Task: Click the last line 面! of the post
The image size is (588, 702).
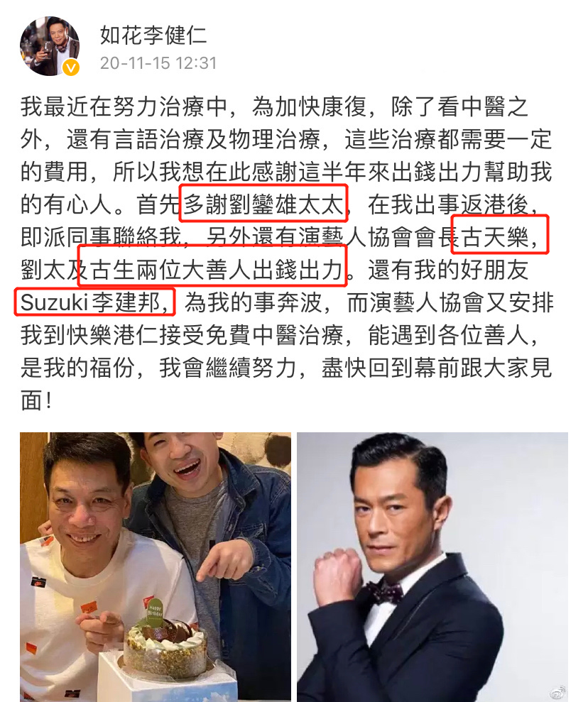Action: click(x=36, y=400)
